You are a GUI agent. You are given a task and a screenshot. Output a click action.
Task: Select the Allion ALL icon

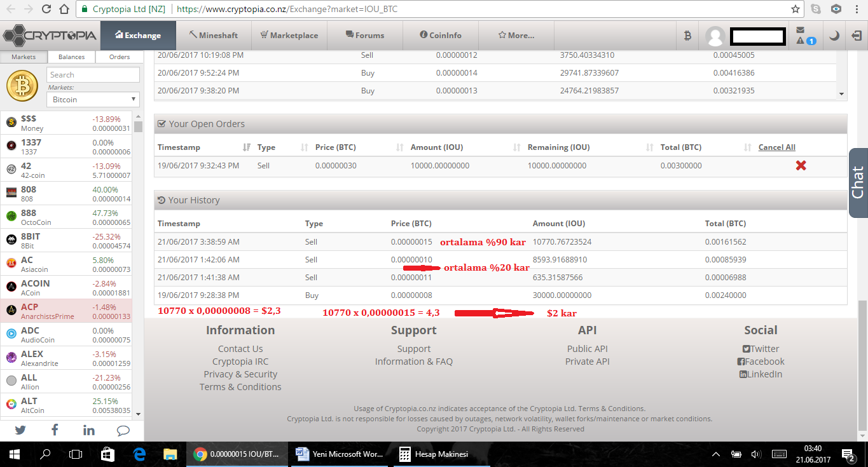coord(11,381)
